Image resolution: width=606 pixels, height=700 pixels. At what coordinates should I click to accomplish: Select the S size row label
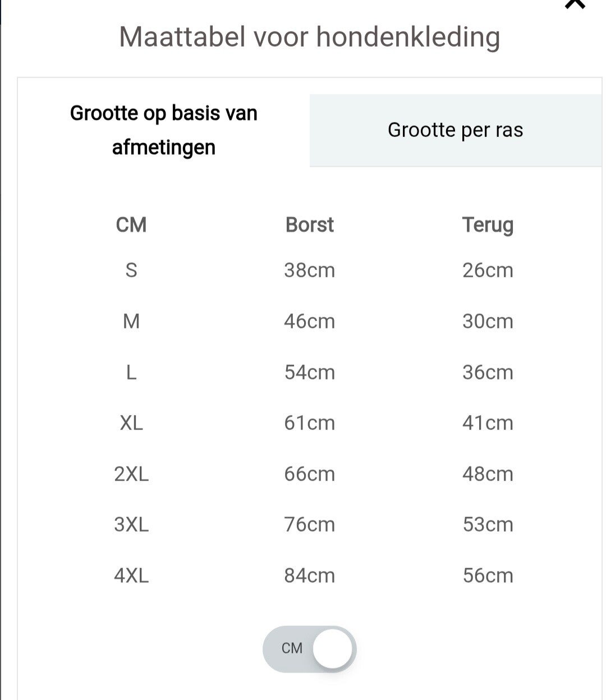point(131,271)
